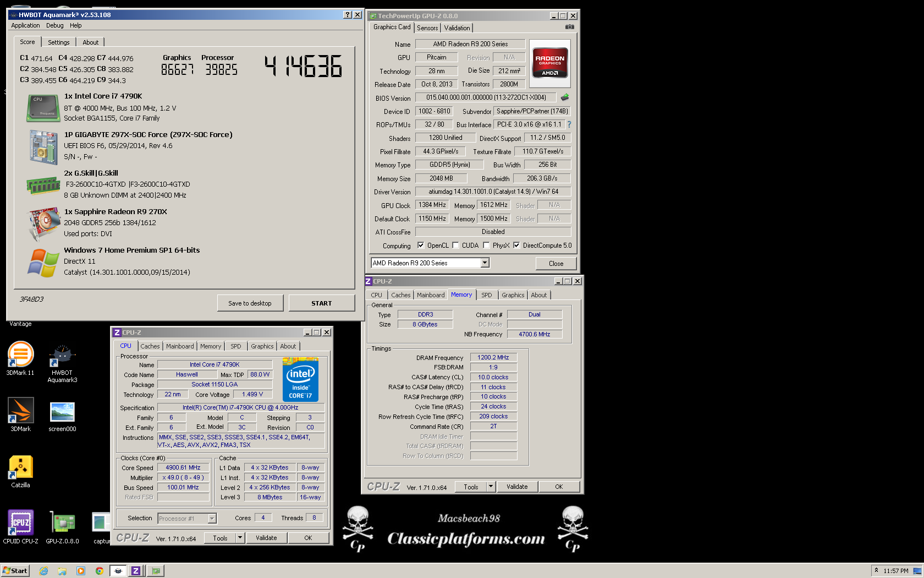This screenshot has height=578, width=924.
Task: Toggle the OpenCL checkbox in GPU-Z
Action: point(421,246)
